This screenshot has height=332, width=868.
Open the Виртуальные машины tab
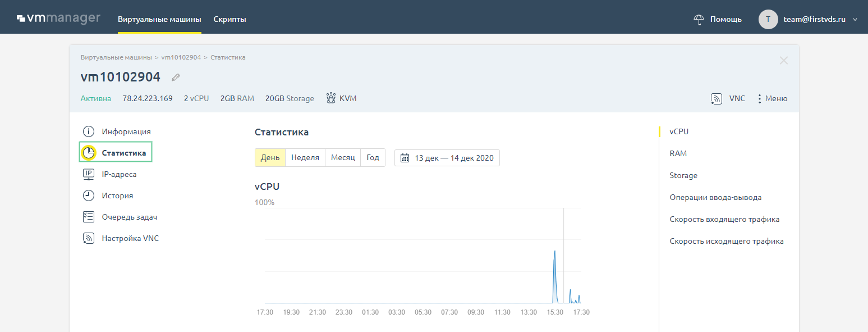coord(159,19)
